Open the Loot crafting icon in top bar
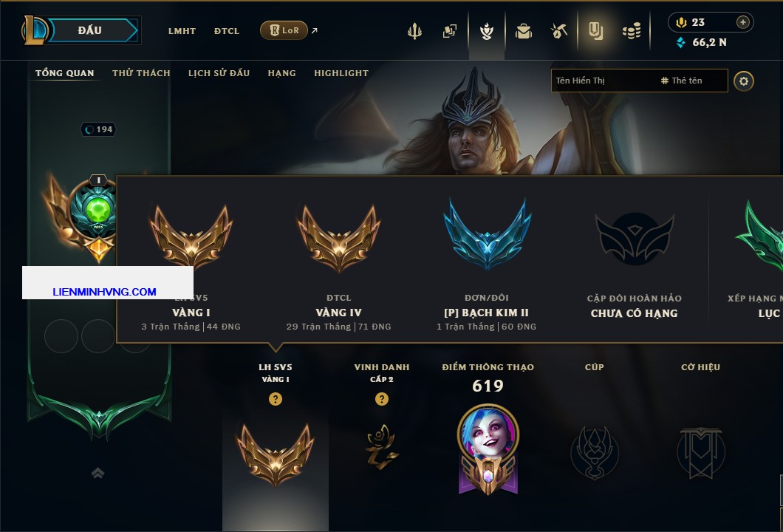 click(x=558, y=31)
